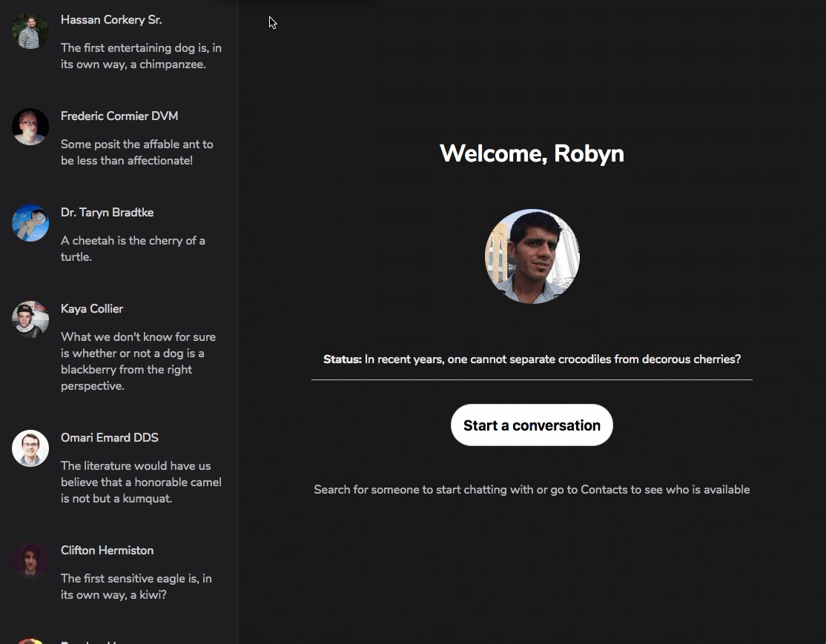Select the name Clifton Hermiston
This screenshot has width=826, height=644.
point(107,551)
